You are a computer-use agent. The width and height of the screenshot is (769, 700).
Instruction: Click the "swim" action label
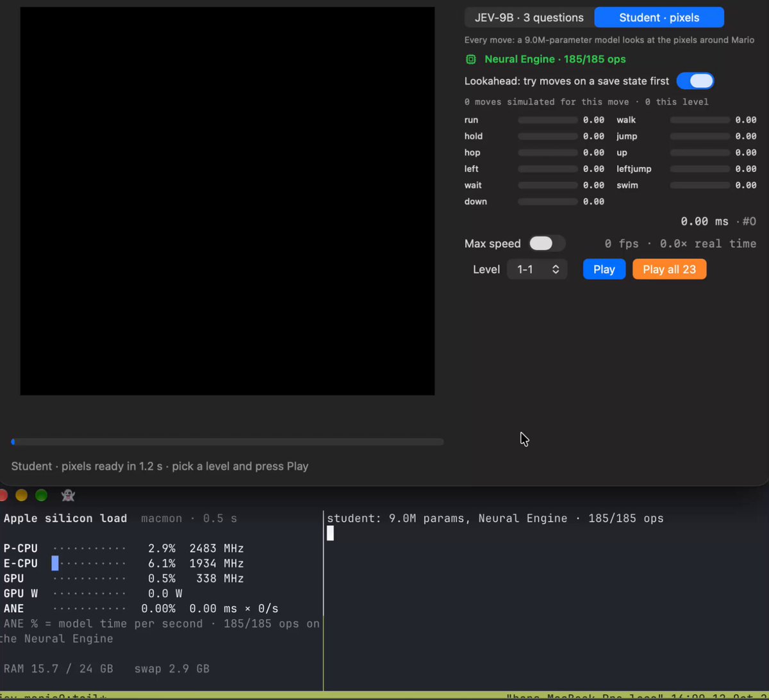[627, 185]
